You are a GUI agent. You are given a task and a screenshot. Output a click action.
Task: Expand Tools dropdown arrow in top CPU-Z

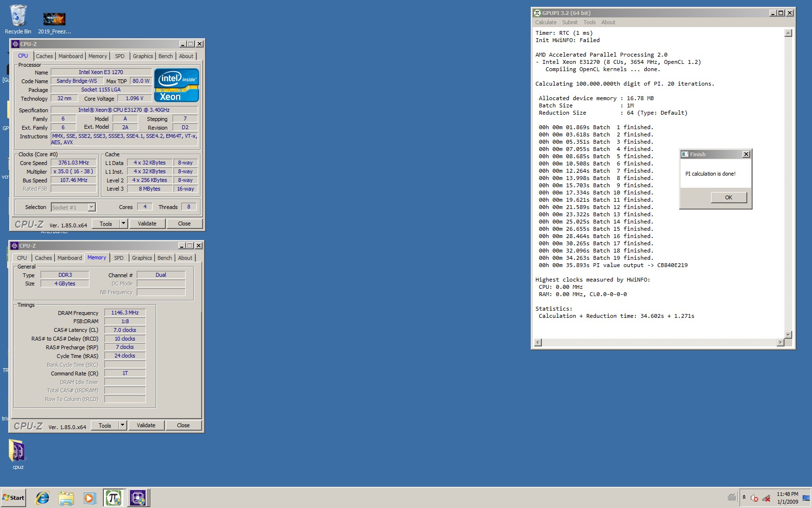point(123,224)
